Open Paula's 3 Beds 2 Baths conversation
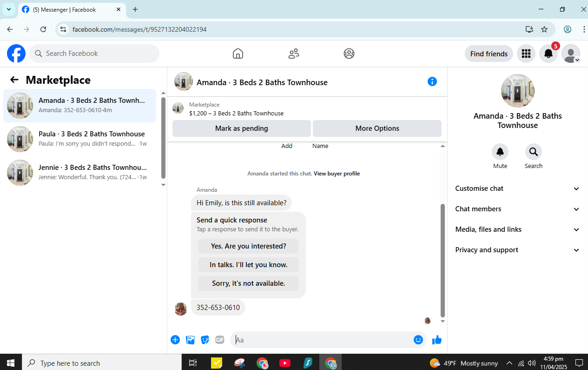 (80, 139)
